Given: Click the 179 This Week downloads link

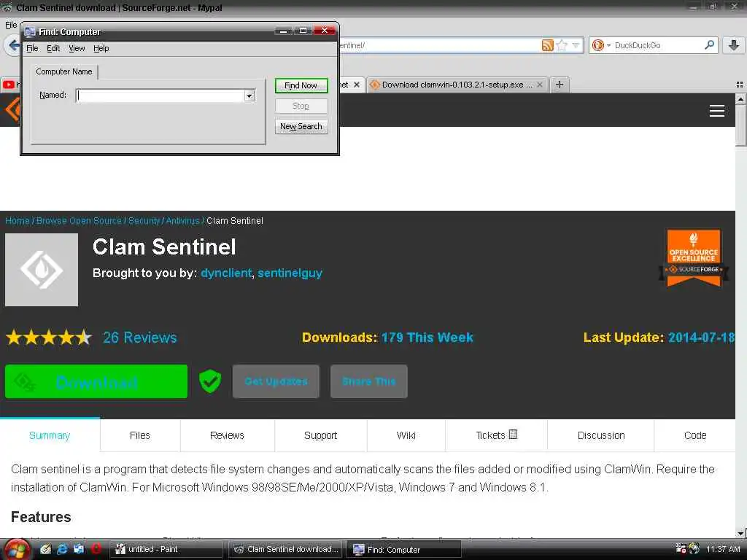Looking at the screenshot, I should (427, 337).
